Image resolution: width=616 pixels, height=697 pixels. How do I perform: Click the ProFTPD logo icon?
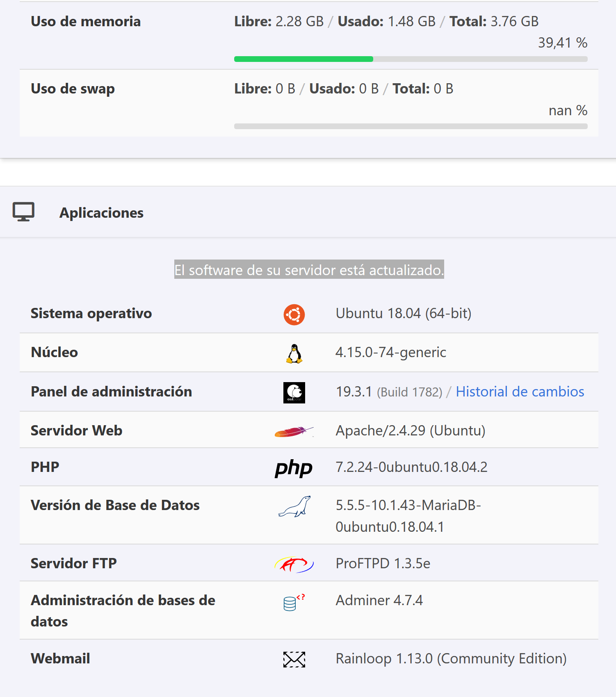[x=294, y=565]
